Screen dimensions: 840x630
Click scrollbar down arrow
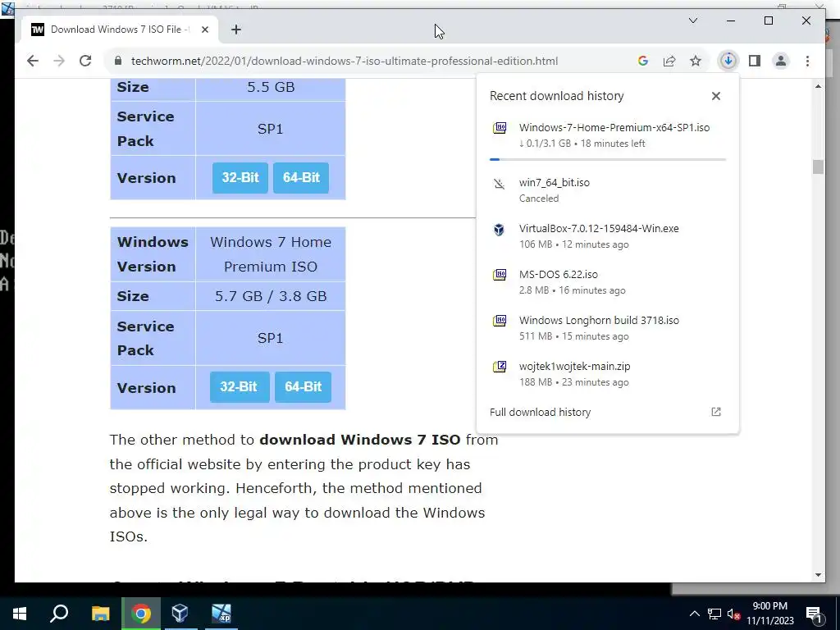tap(818, 575)
